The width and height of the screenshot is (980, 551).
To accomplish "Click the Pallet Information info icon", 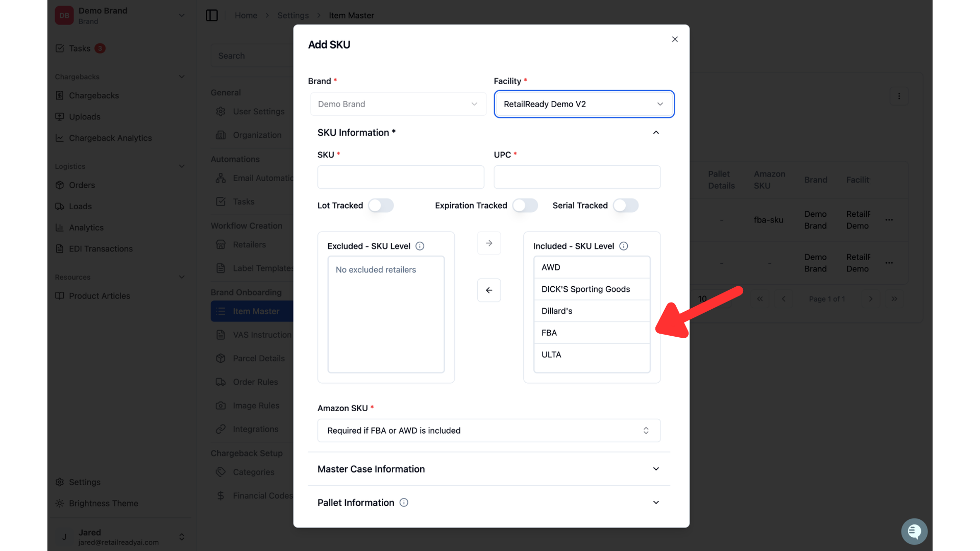I will pos(404,503).
